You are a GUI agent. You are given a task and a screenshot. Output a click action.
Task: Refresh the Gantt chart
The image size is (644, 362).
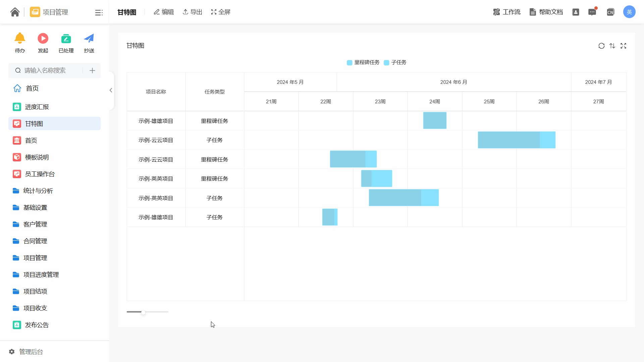pyautogui.click(x=601, y=46)
